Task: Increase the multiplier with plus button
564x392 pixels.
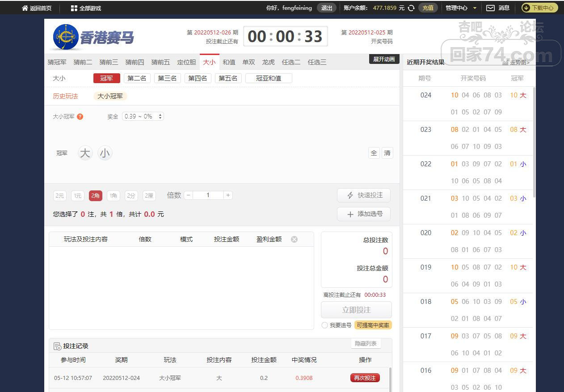Action: click(228, 195)
